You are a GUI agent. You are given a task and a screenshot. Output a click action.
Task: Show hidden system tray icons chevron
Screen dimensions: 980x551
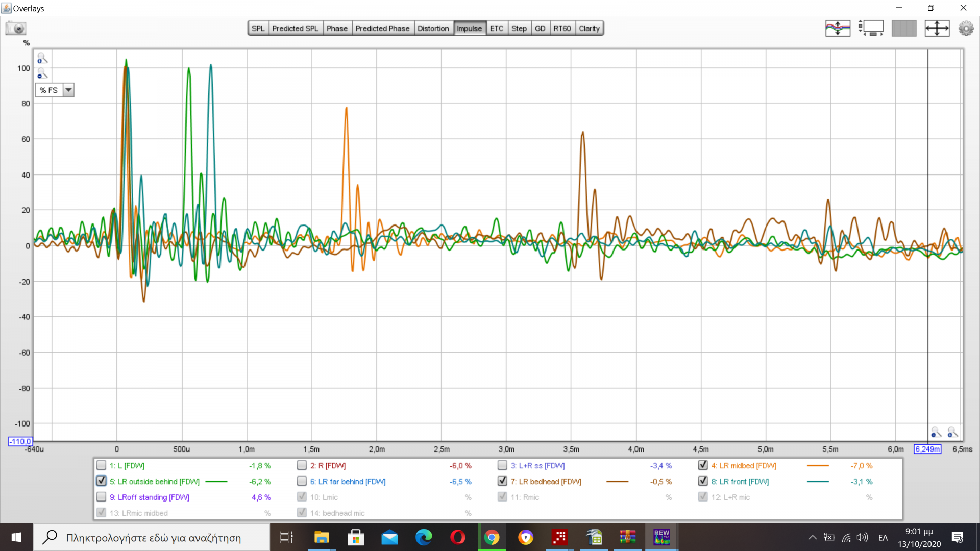812,537
